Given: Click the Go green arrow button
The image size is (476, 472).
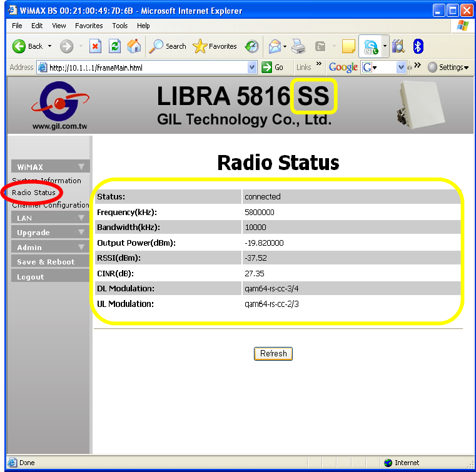Looking at the screenshot, I should [x=272, y=68].
